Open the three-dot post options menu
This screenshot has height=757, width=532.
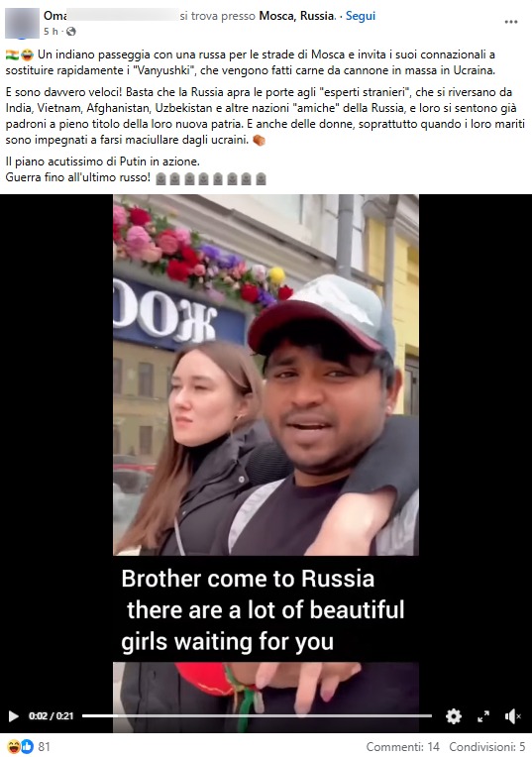(x=511, y=22)
